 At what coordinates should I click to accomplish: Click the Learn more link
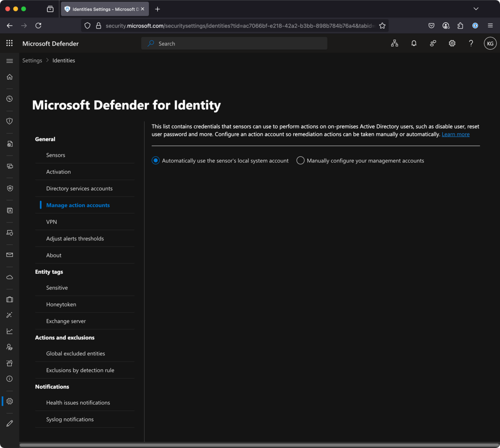455,134
